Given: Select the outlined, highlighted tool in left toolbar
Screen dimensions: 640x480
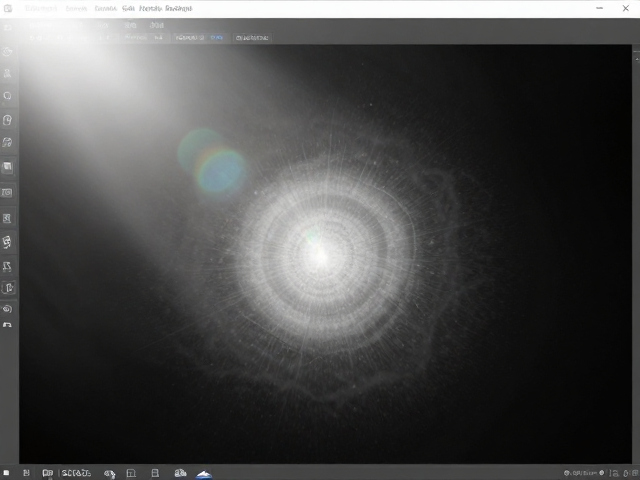Looking at the screenshot, I should click(x=8, y=288).
